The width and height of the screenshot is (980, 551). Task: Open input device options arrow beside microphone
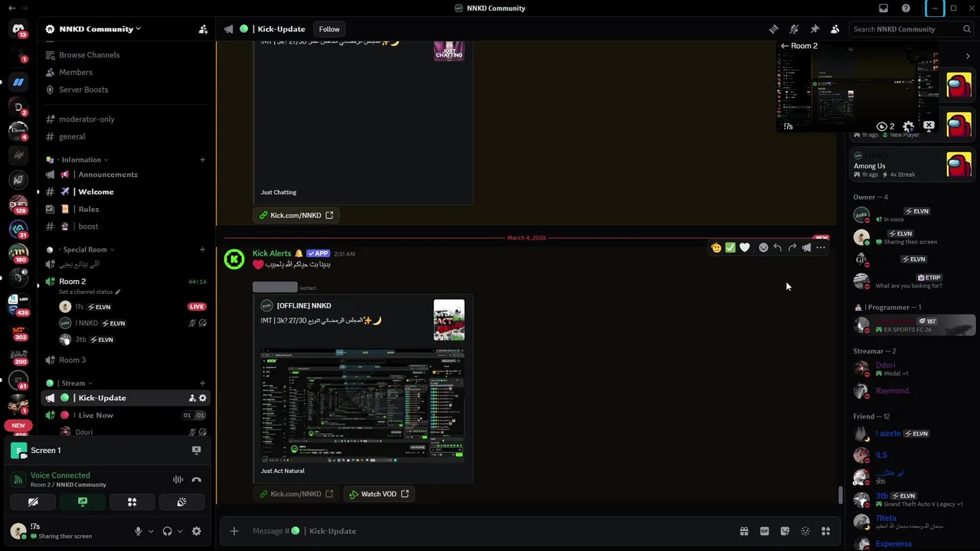pos(151,531)
